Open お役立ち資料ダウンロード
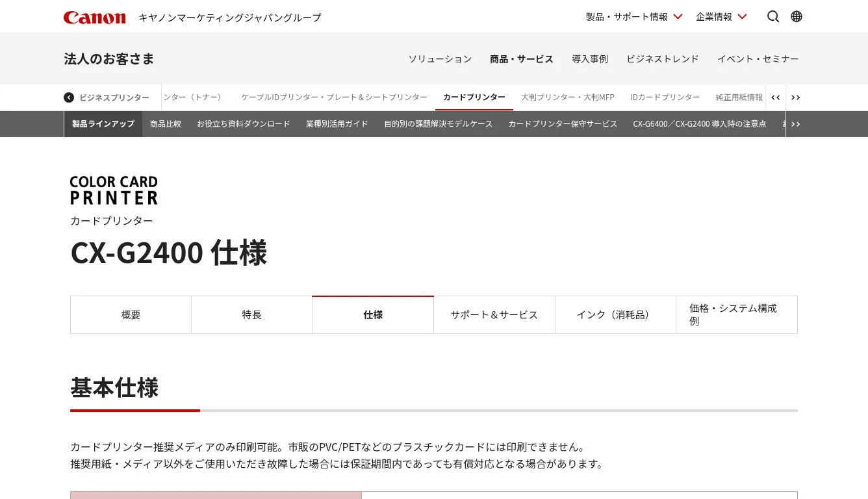 point(244,124)
